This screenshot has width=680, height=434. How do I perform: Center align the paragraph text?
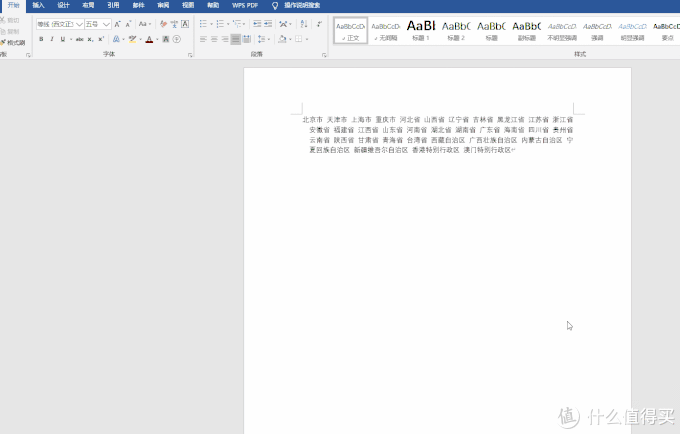pos(214,39)
